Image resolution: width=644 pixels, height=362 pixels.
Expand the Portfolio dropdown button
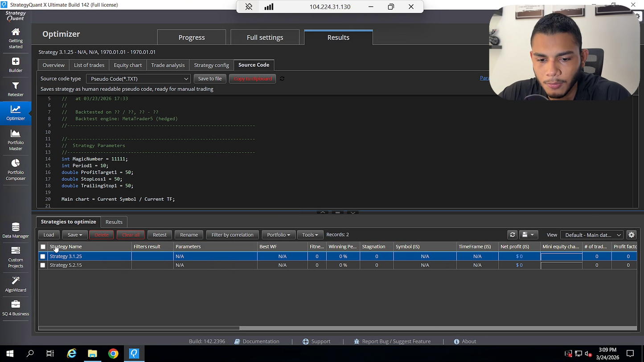[279, 235]
